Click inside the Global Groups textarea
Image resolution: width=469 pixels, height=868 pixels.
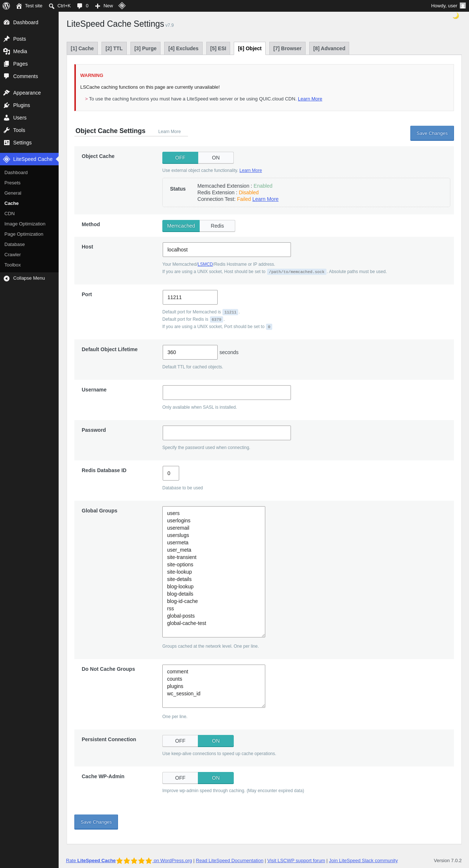(214, 572)
